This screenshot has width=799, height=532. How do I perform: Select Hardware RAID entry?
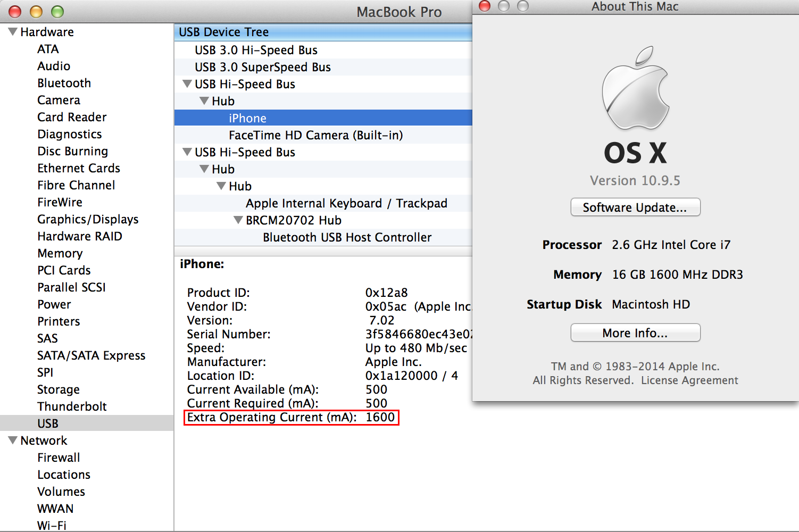(x=80, y=236)
